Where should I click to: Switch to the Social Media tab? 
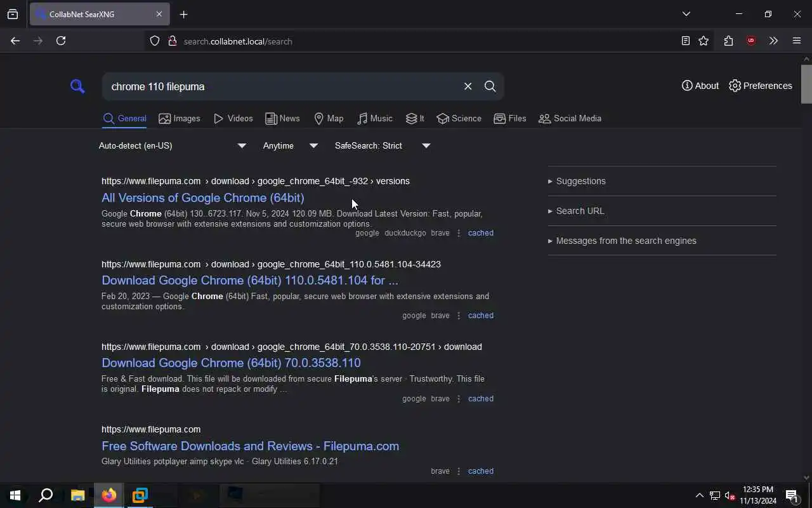pos(570,119)
